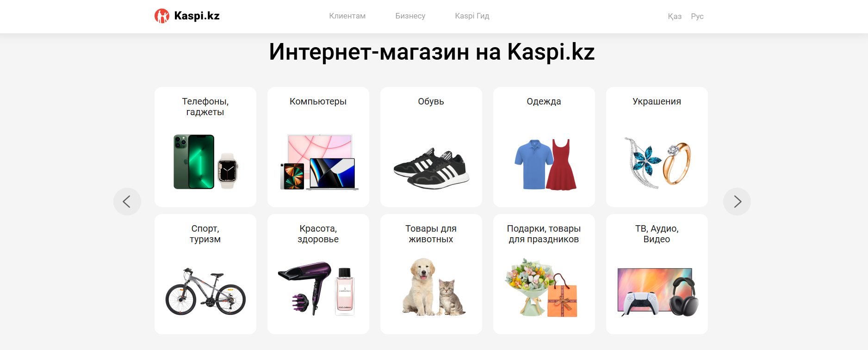This screenshot has width=868, height=350.
Task: Open the Бизнесу menu item
Action: click(410, 16)
